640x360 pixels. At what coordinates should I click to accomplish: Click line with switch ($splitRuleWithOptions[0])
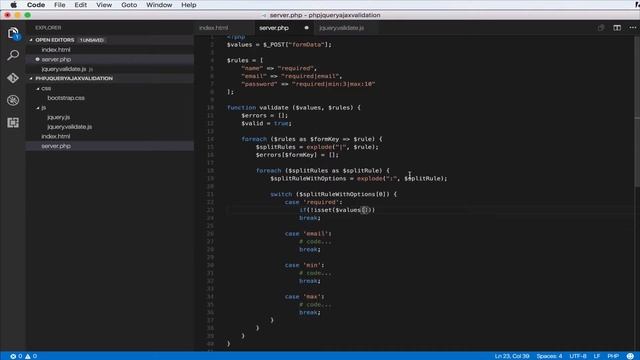[333, 194]
